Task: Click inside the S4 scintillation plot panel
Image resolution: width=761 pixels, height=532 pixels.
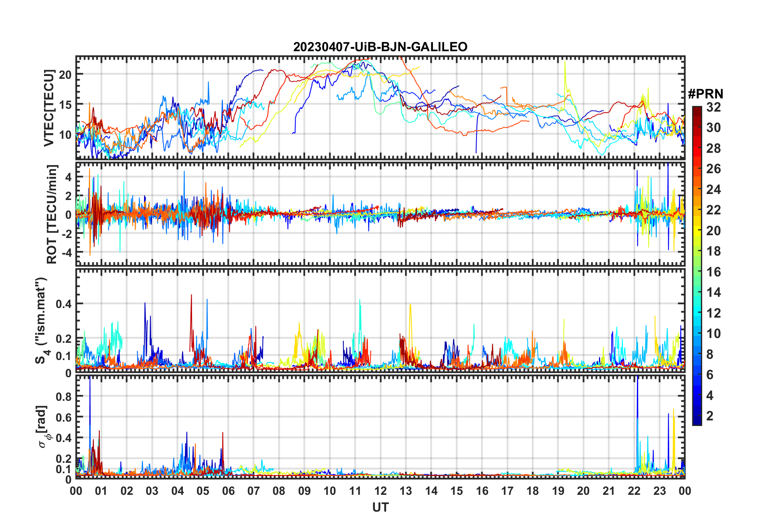Action: point(380,320)
